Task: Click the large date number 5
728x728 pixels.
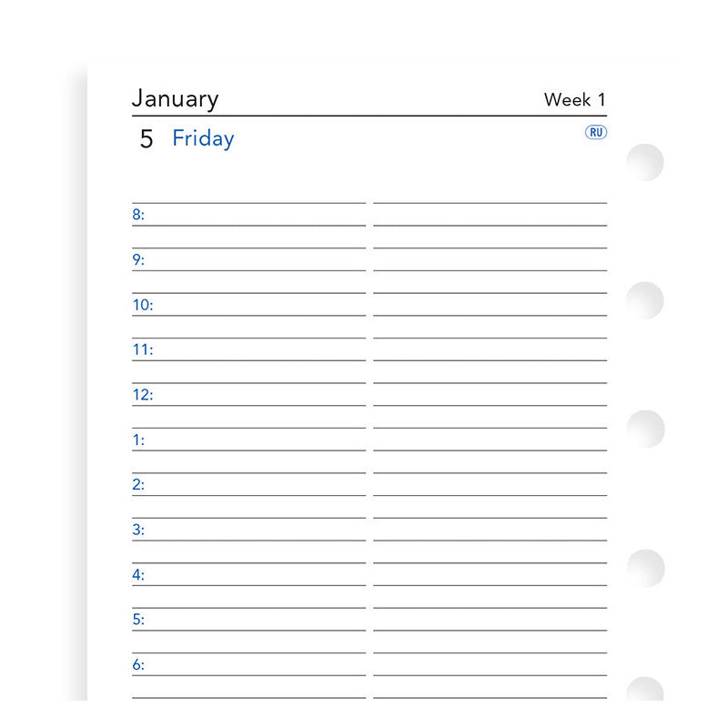Action: 147,139
